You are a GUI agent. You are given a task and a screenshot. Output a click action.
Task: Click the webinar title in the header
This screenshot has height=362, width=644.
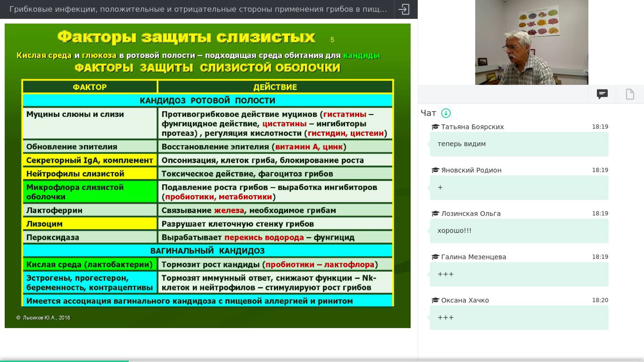tap(198, 9)
